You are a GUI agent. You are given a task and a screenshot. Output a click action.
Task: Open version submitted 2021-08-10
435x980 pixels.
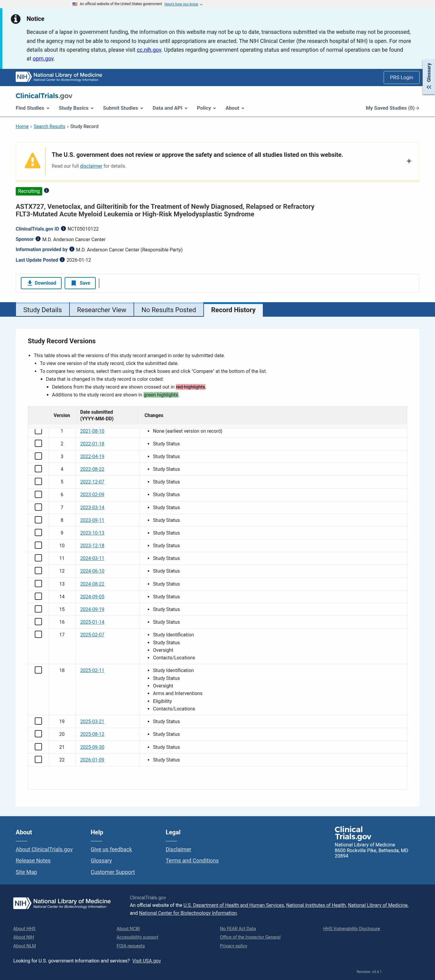click(x=92, y=431)
